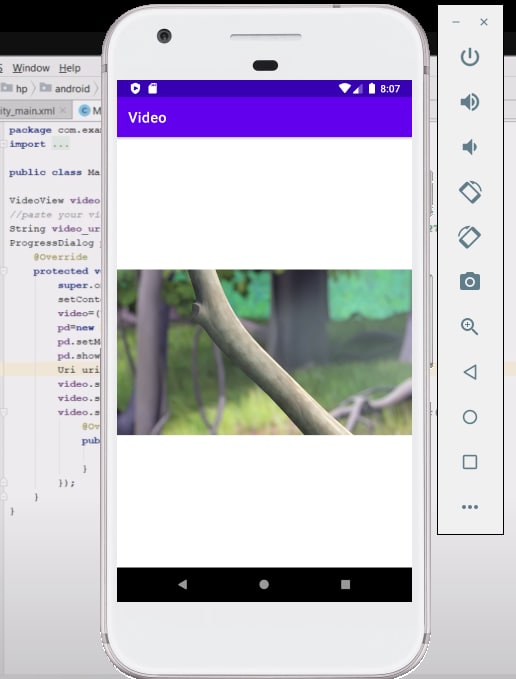Image resolution: width=516 pixels, height=679 pixels.
Task: Rotate the emulator right
Action: 470,237
